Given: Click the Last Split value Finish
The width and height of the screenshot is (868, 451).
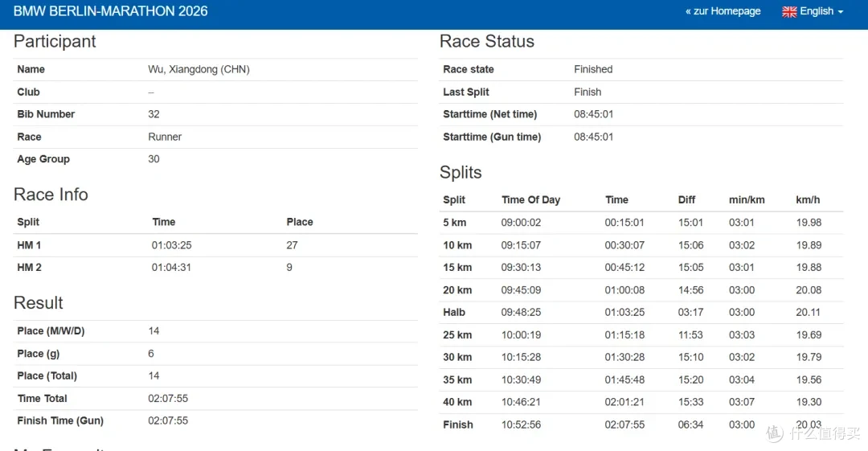Looking at the screenshot, I should [x=588, y=92].
